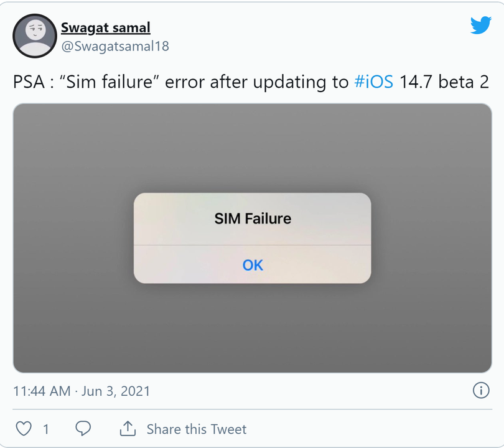The width and height of the screenshot is (504, 448).
Task: Click the Twitter bird logo
Action: click(481, 25)
